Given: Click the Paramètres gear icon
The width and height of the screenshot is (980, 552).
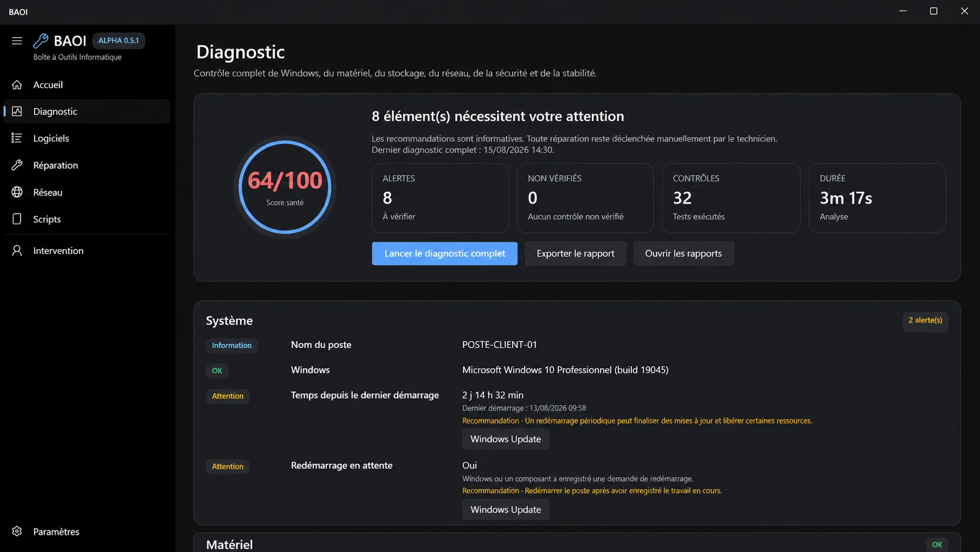Looking at the screenshot, I should 17,531.
